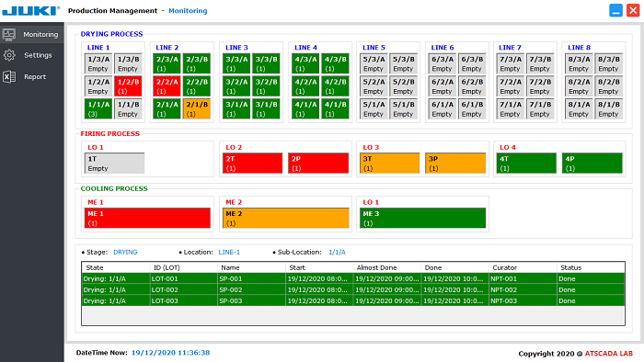Screen dimensions: 644x362
Task: Select green cooling slot ME 3
Action: point(422,218)
